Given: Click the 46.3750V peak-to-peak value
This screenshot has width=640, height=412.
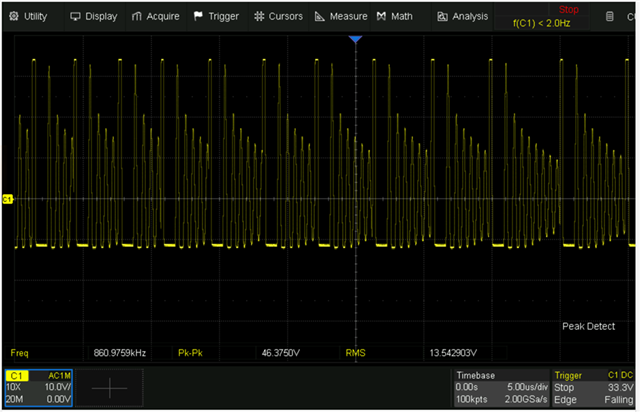Looking at the screenshot, I should click(x=280, y=353).
